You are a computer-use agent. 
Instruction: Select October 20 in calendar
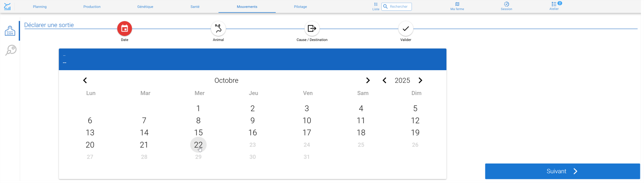click(90, 145)
